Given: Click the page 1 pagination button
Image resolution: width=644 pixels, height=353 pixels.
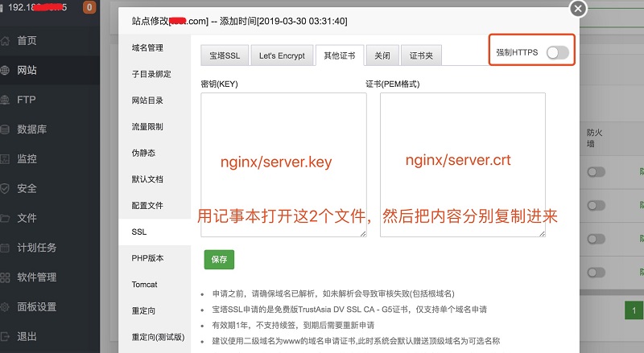Looking at the screenshot, I should 634,310.
